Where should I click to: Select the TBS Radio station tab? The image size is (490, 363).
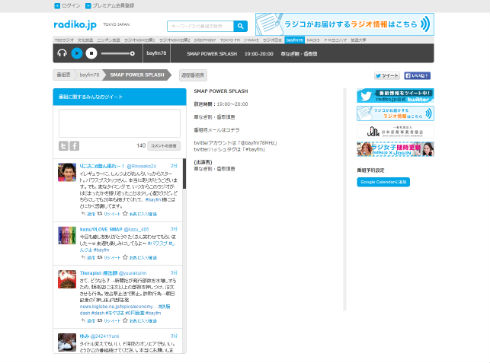64,40
